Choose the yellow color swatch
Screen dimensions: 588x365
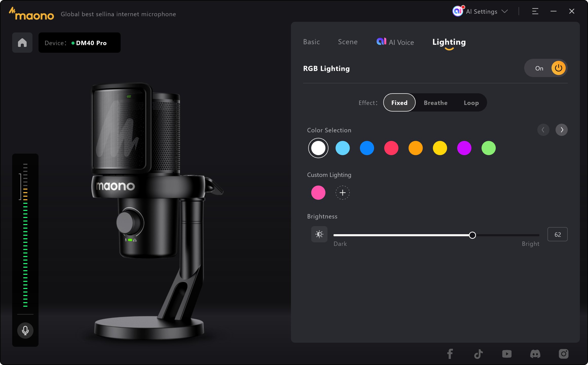(440, 148)
